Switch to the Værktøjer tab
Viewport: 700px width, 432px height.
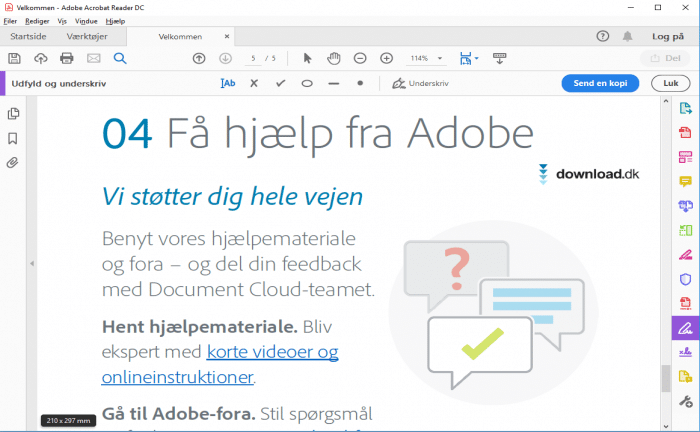87,37
